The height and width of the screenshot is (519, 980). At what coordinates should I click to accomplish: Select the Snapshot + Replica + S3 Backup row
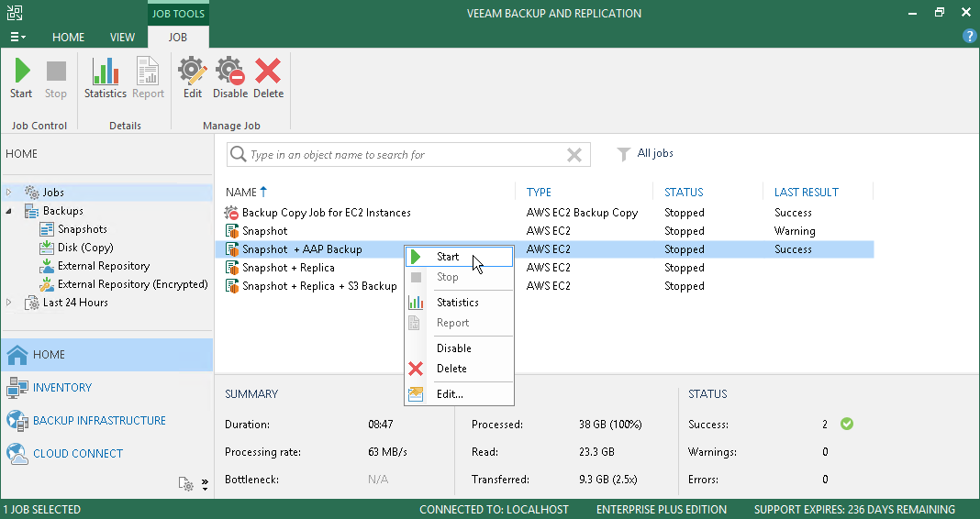pos(544,286)
